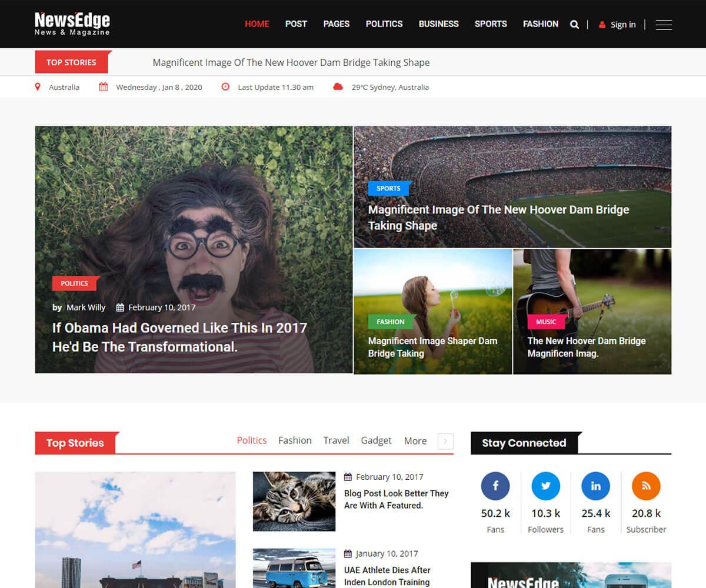Screen dimensions: 706x588
Task: Click the MUSIC category badge
Action: (545, 322)
